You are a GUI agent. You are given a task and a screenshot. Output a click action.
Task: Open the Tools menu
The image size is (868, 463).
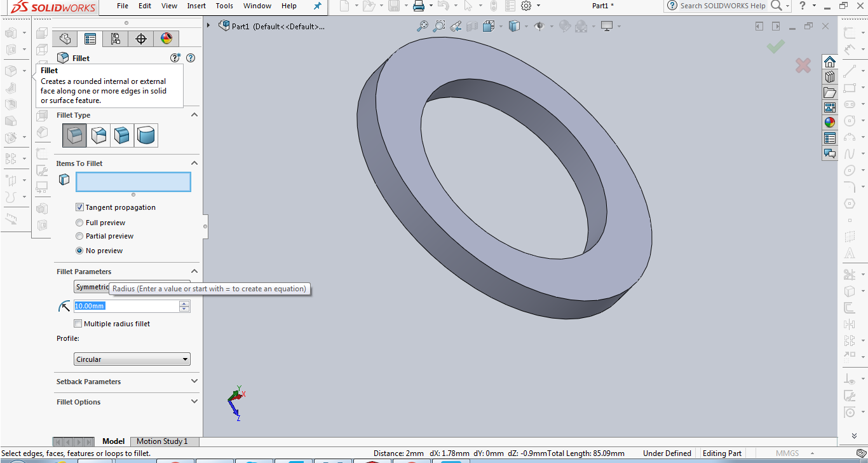224,6
